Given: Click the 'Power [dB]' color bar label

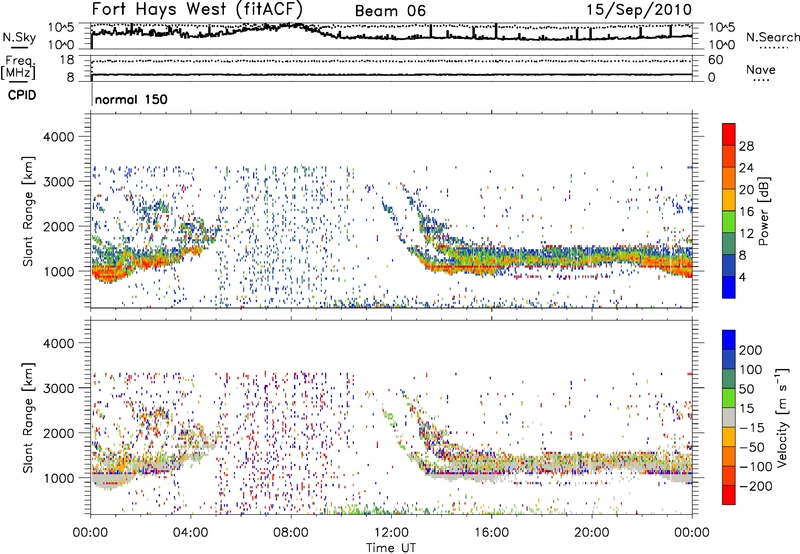Looking at the screenshot, I should coord(764,211).
